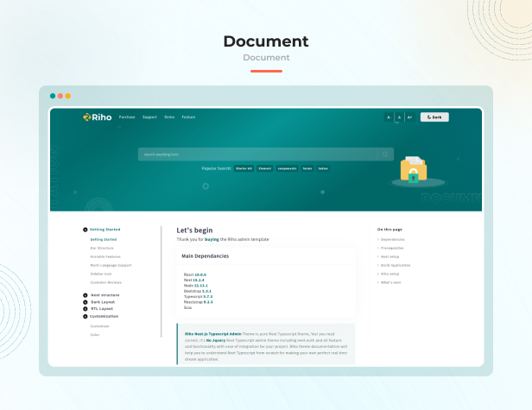The width and height of the screenshot is (532, 410).
Task: Jump to Prerequisites in On this page
Action: tap(392, 248)
